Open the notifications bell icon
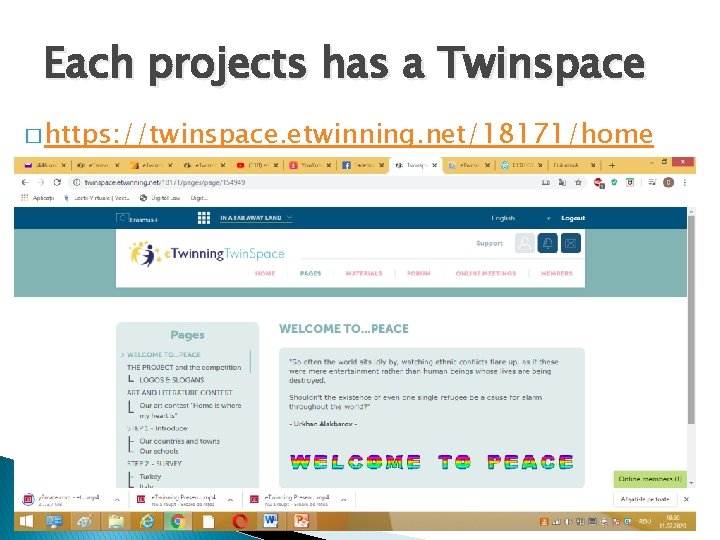 [x=547, y=243]
